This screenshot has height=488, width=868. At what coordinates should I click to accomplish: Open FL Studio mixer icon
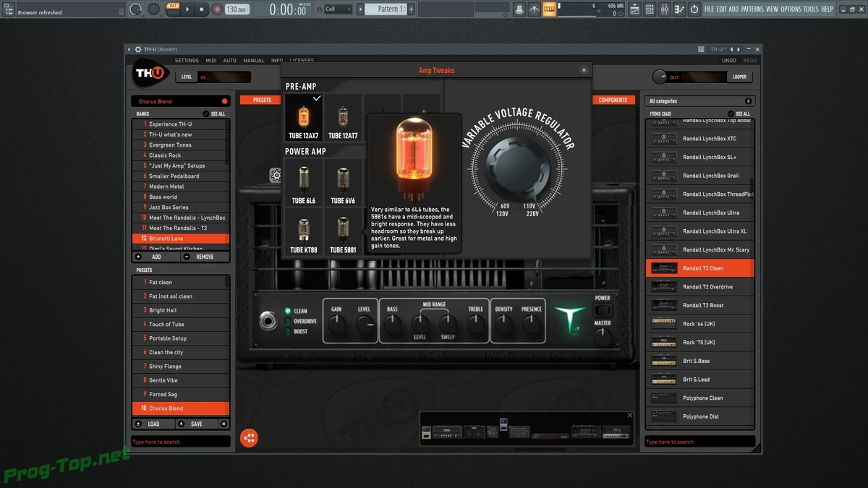point(665,9)
